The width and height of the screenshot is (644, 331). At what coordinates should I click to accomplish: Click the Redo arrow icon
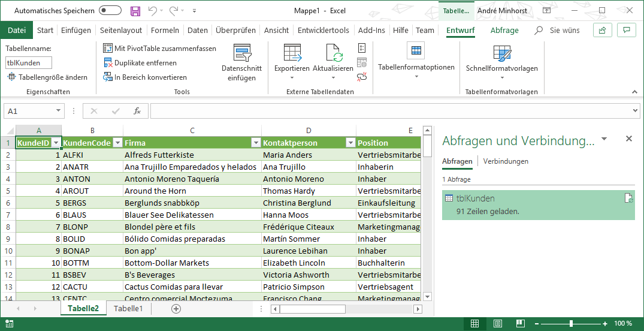pyautogui.click(x=174, y=11)
